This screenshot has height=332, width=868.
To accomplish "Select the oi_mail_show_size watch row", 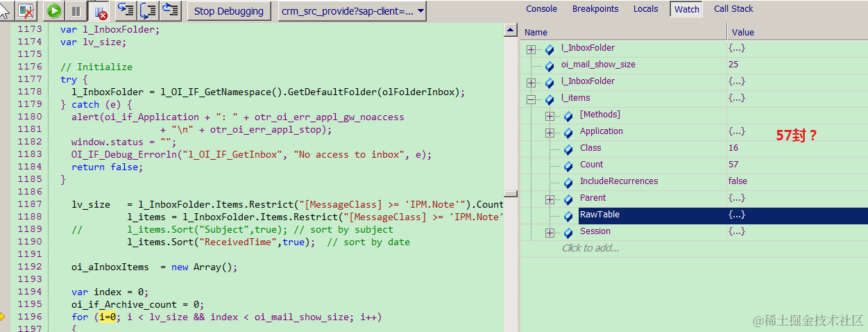I will coord(694,65).
